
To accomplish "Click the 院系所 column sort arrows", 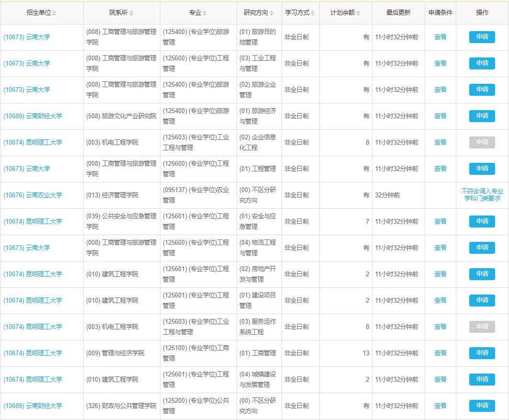I will tap(131, 13).
